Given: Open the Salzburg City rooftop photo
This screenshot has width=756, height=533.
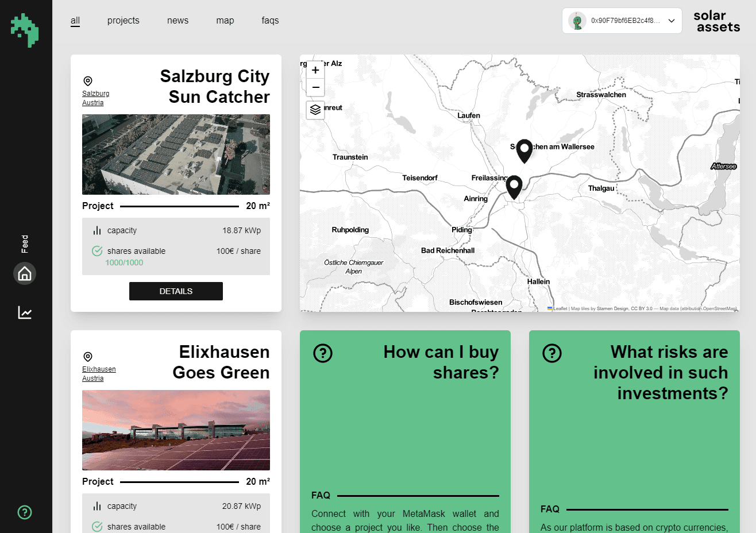Looking at the screenshot, I should coord(176,155).
